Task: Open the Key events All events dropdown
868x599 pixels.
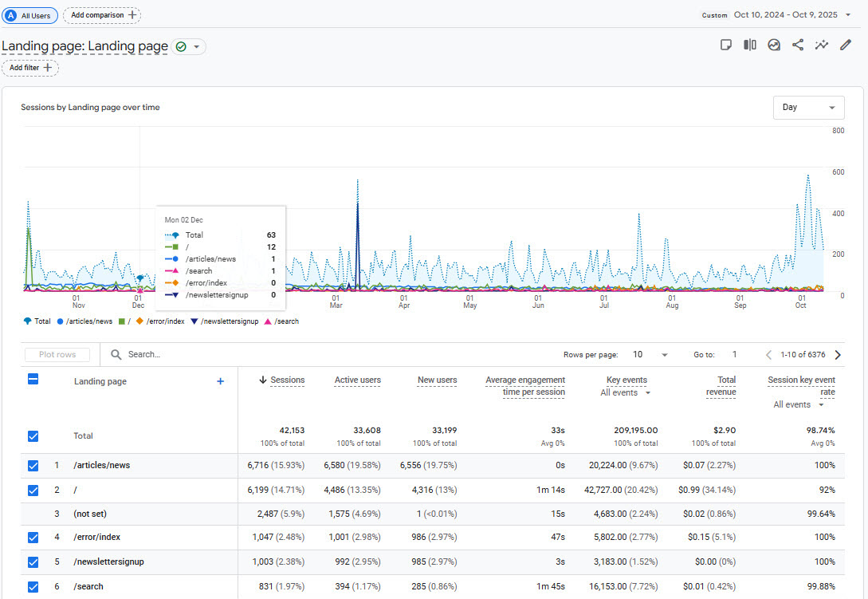Action: click(626, 392)
